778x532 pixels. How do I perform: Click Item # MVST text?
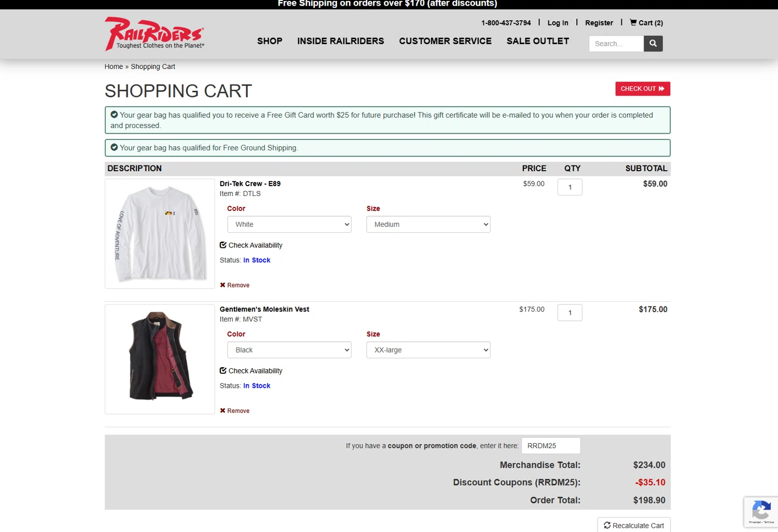coord(241,319)
